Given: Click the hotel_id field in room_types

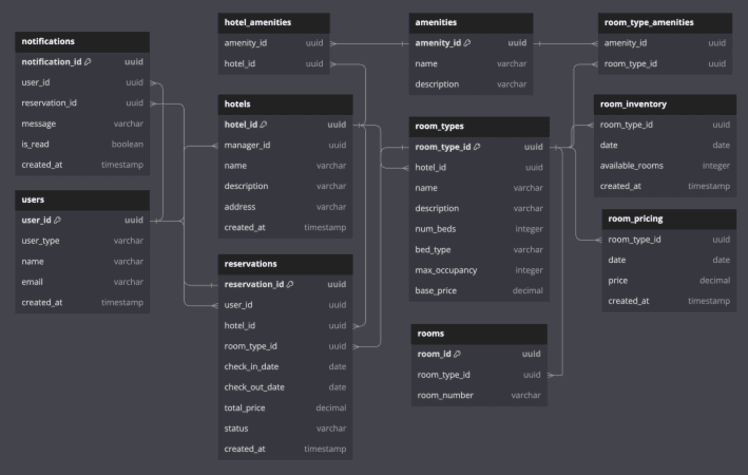Looking at the screenshot, I should [x=479, y=167].
